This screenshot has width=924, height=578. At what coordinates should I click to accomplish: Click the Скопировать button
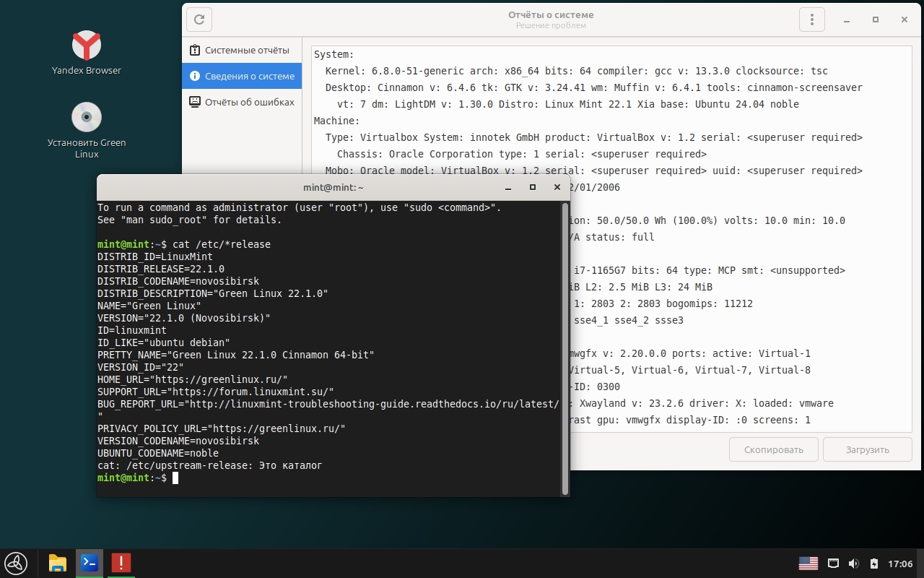pyautogui.click(x=774, y=449)
